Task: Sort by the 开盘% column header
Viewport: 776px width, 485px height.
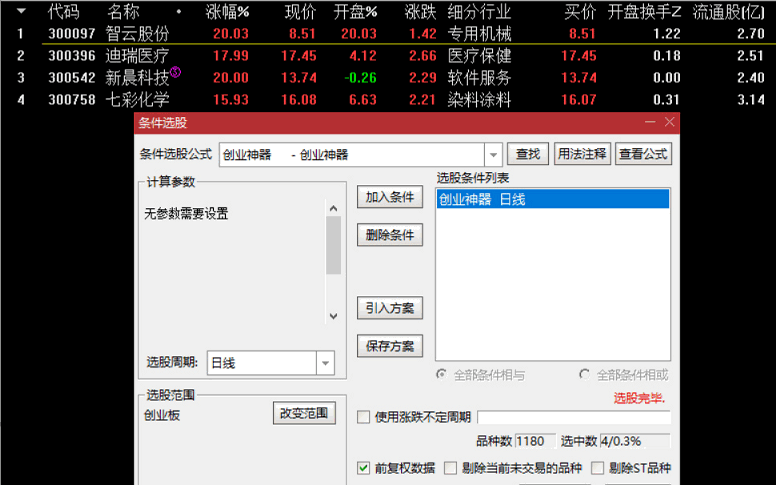Action: [x=355, y=11]
